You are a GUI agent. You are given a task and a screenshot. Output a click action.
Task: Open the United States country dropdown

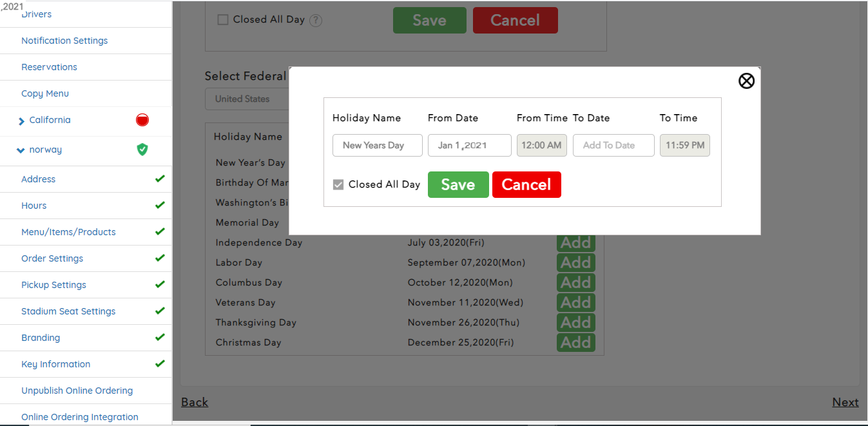pyautogui.click(x=246, y=99)
